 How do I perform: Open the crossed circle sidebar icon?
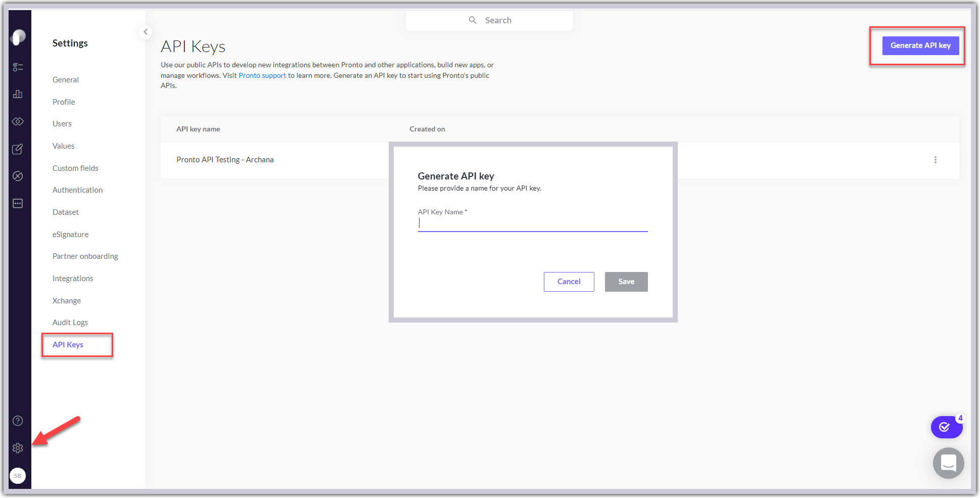point(18,176)
